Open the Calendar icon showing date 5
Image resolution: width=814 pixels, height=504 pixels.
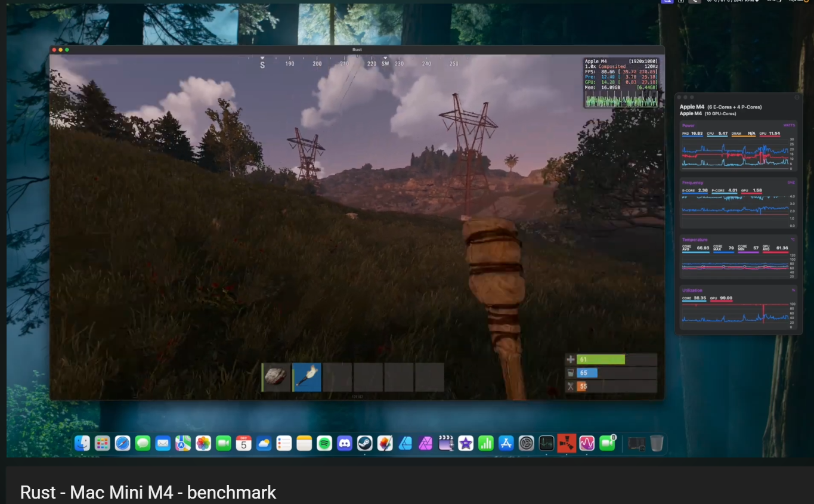click(244, 443)
